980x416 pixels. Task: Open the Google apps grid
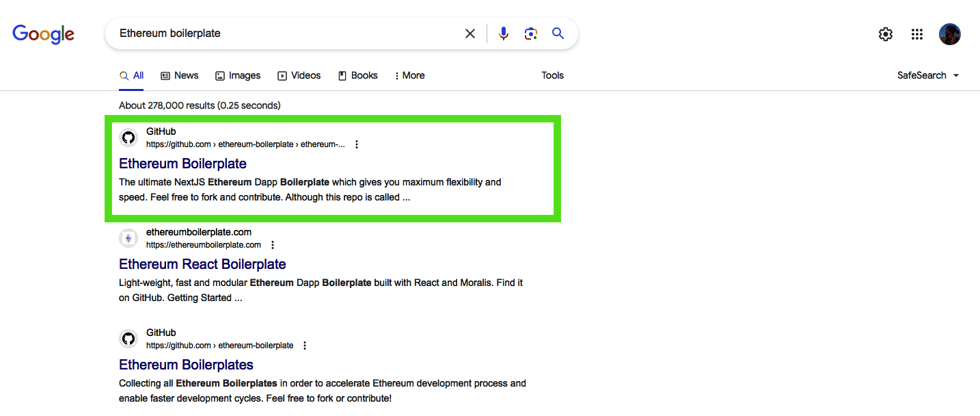tap(917, 34)
